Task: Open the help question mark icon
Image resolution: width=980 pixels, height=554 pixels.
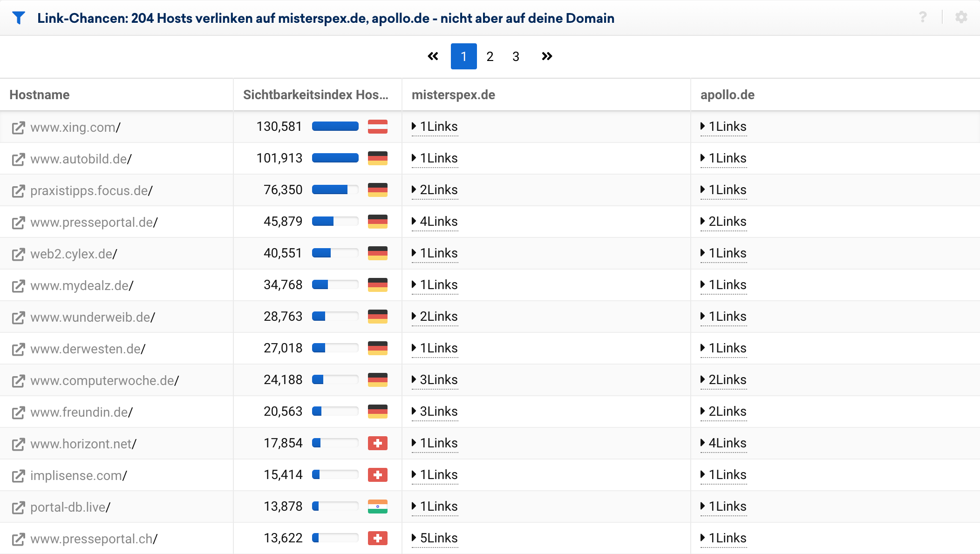Action: [x=922, y=17]
